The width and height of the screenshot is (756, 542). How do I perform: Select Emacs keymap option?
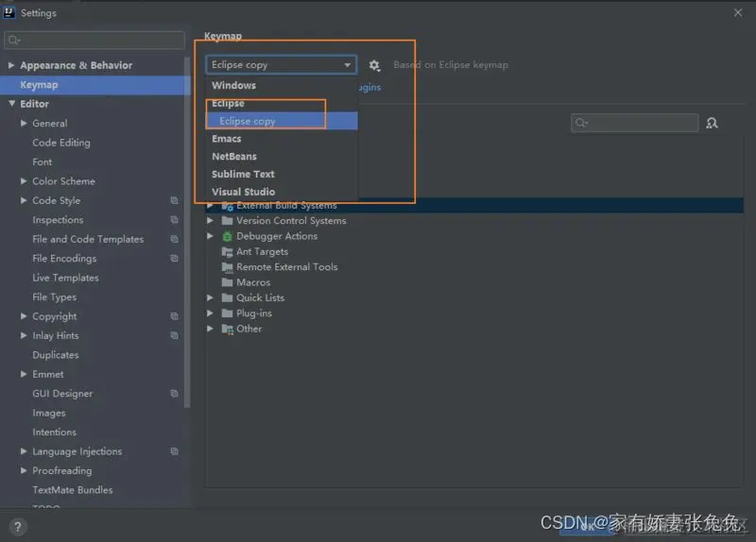click(x=282, y=139)
